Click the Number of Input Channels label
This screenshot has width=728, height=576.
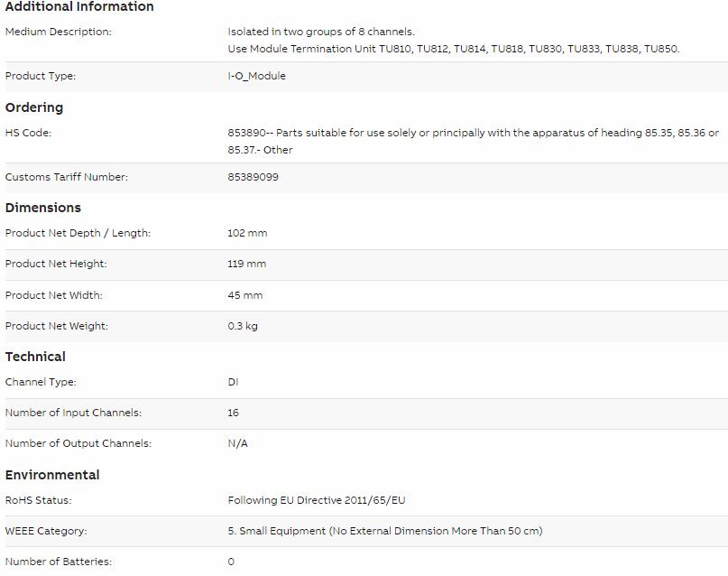(x=73, y=413)
